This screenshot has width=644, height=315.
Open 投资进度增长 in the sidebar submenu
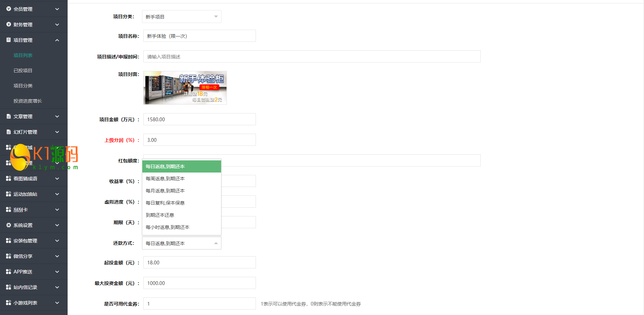tap(28, 101)
